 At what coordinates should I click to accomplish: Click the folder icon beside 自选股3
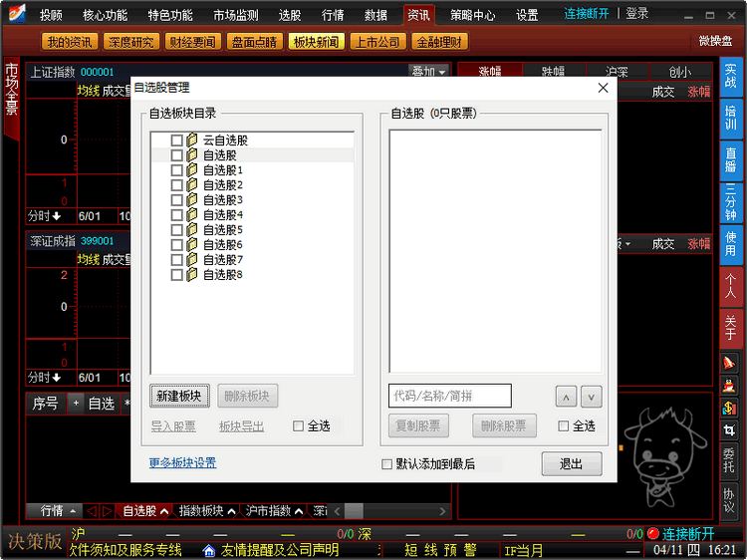(192, 199)
